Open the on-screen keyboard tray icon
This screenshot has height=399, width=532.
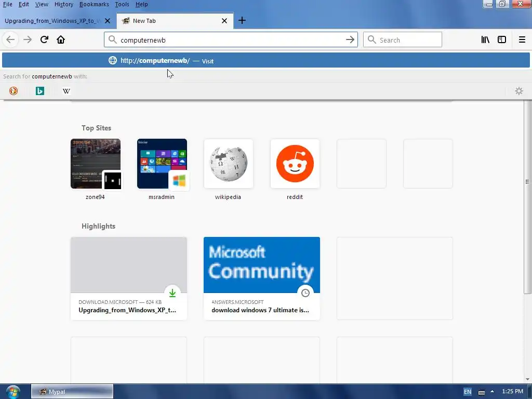click(x=482, y=392)
